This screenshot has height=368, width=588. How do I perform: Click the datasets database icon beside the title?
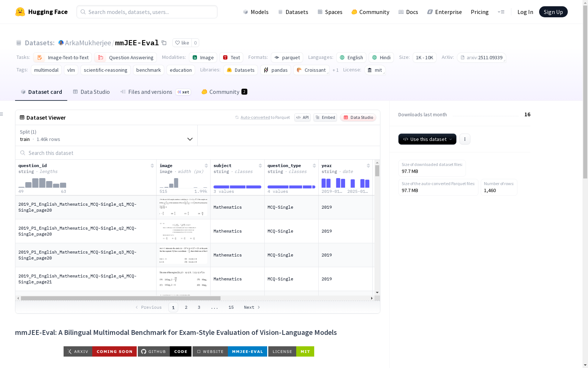[x=19, y=43]
